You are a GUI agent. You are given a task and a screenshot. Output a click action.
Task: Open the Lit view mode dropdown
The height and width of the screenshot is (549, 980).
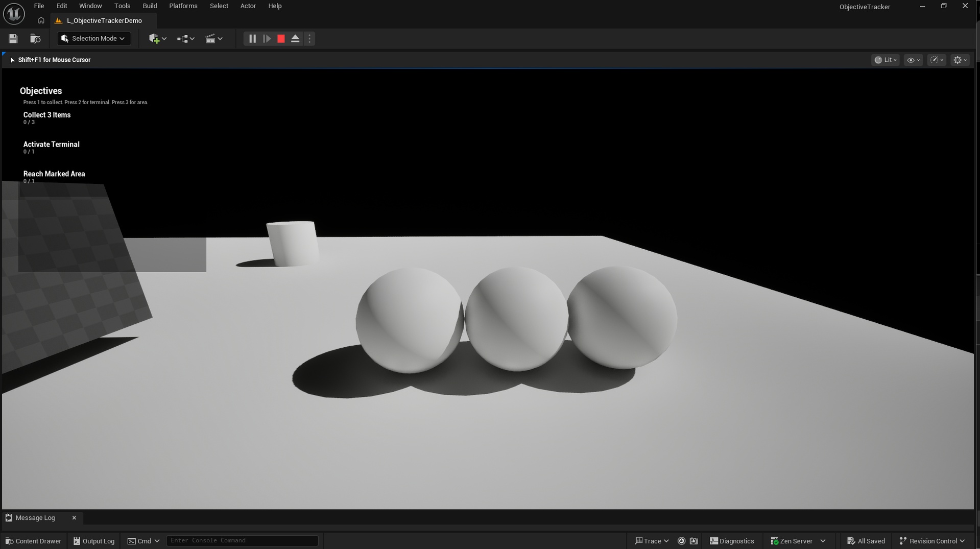click(886, 60)
